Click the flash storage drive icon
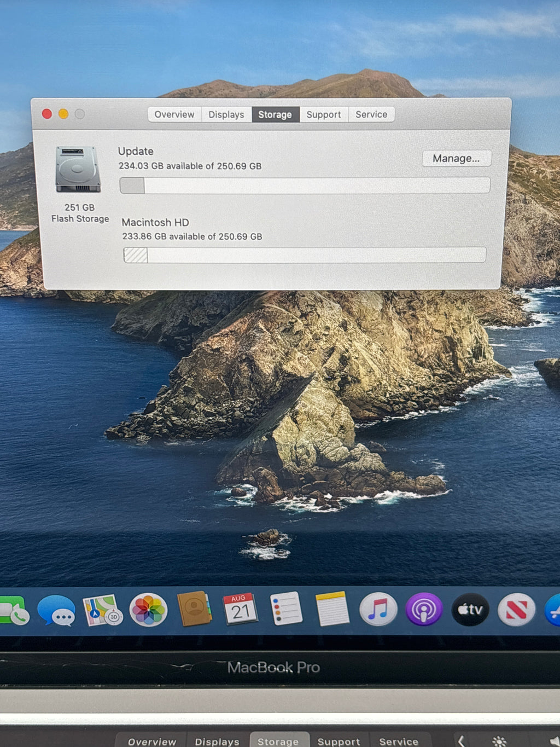560x747 pixels. pos(78,169)
